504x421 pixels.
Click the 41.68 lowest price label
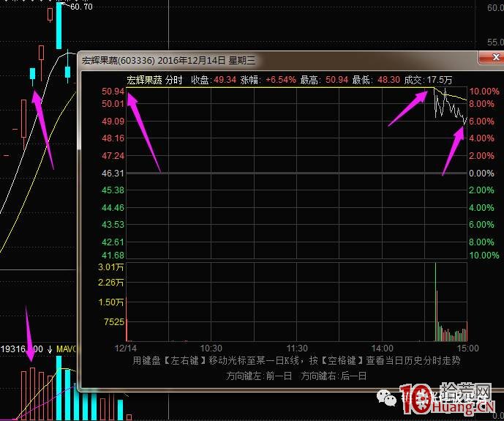[x=113, y=256]
